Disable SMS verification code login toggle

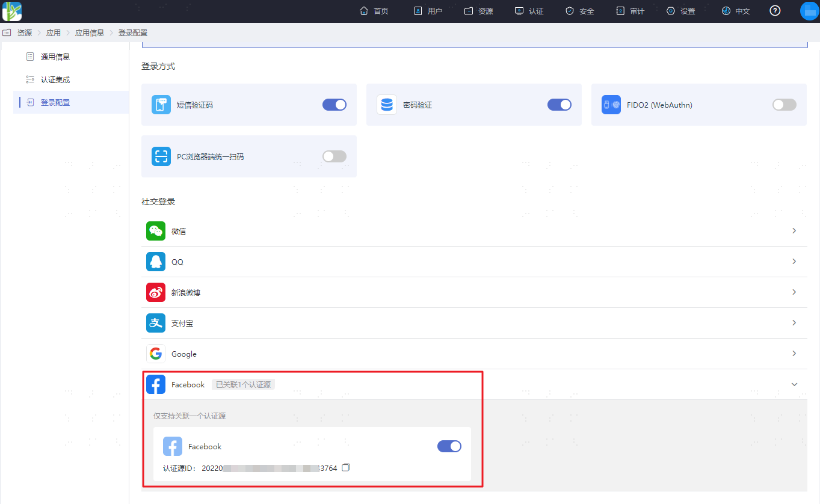[x=334, y=105]
